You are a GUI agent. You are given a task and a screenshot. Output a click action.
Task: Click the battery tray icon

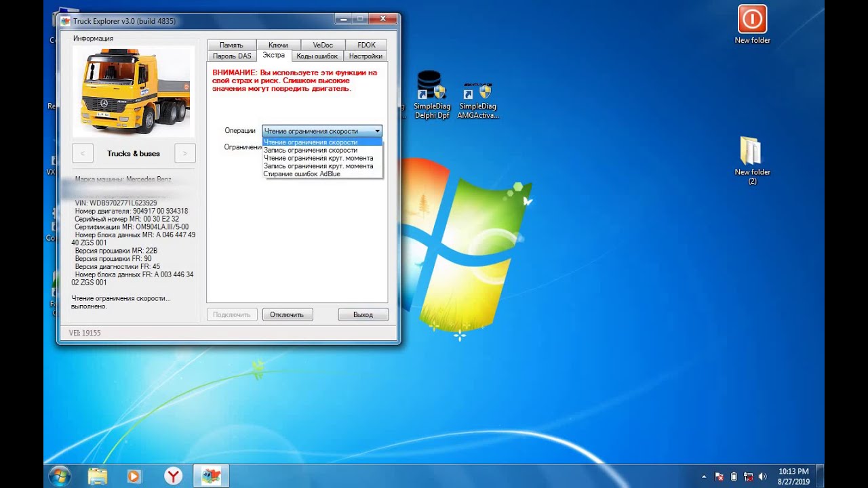pyautogui.click(x=734, y=476)
